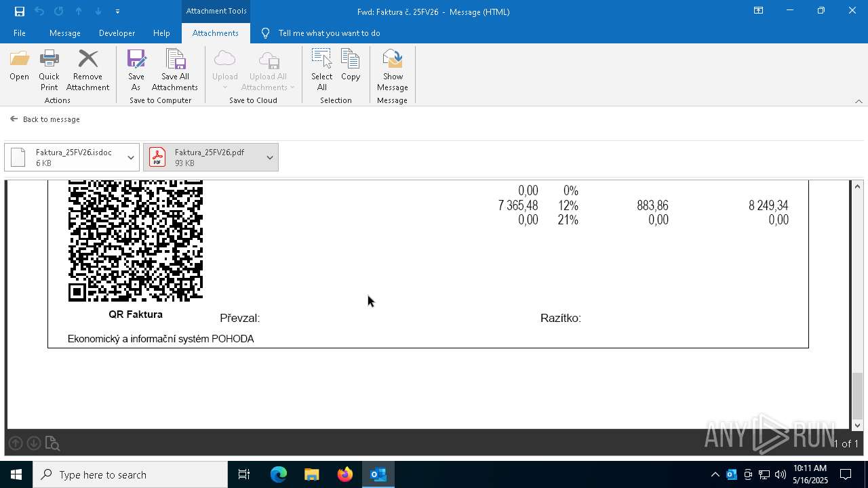Click the next page icon in the PDF preview
This screenshot has height=488, width=868.
click(x=34, y=443)
